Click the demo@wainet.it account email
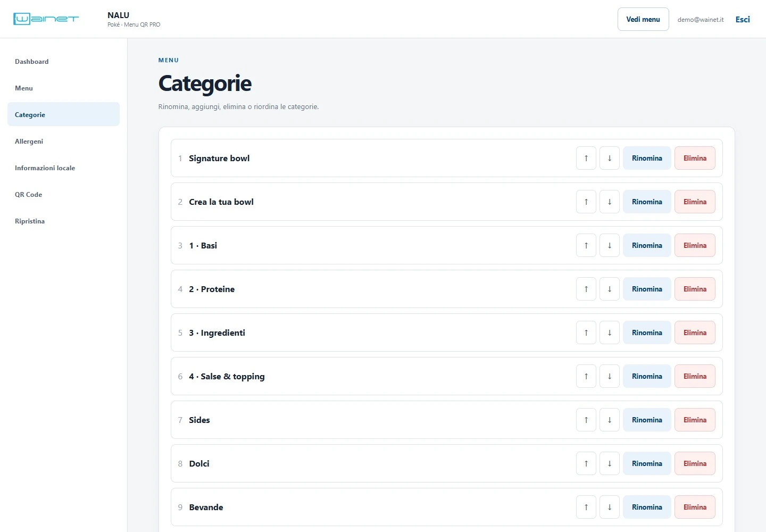The image size is (766, 532). click(x=701, y=20)
